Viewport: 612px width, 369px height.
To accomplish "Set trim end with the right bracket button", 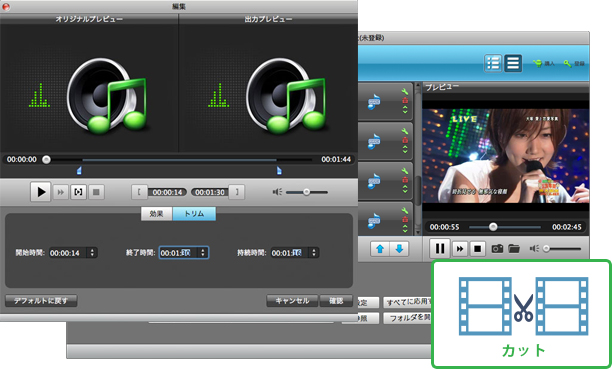I will point(237,192).
